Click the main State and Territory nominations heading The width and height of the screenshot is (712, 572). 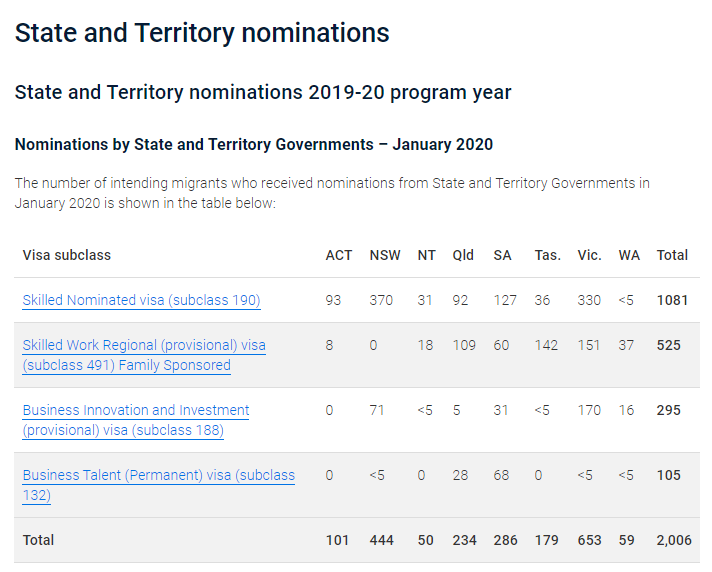click(202, 33)
